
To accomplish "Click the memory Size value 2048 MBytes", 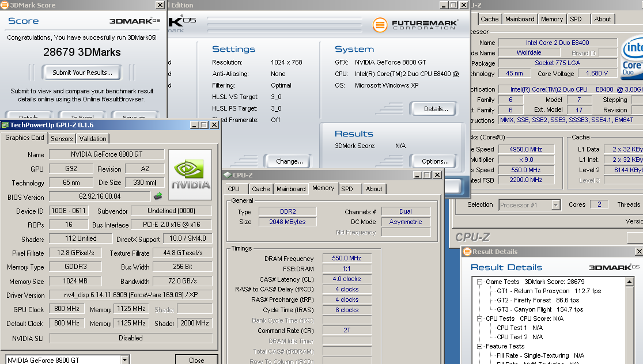I will coord(288,222).
